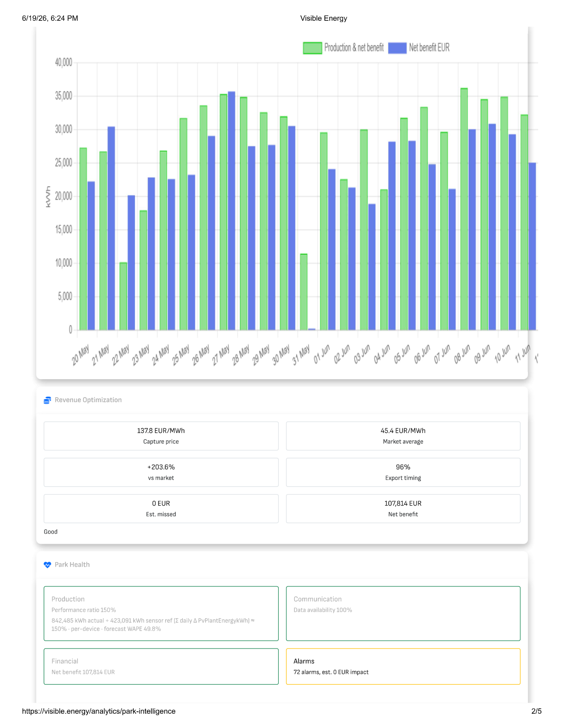Click the Revenue Optimization heading
Screen dimensions: 563x728
(88, 400)
